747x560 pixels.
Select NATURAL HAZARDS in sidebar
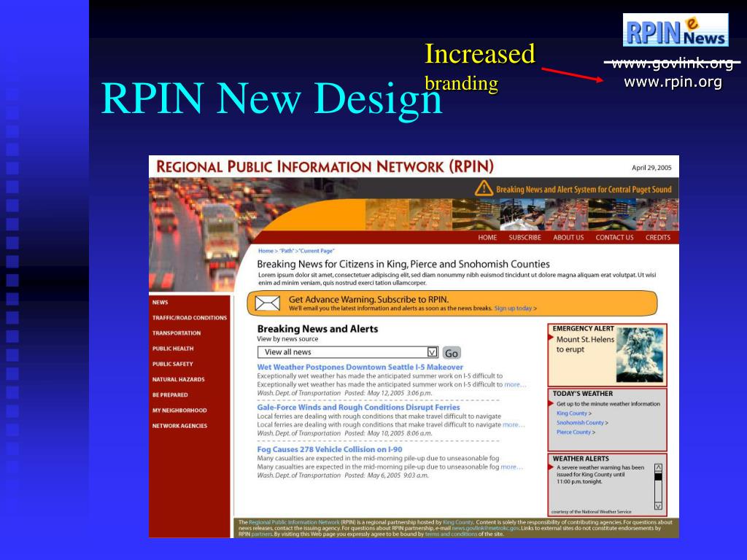pos(178,379)
